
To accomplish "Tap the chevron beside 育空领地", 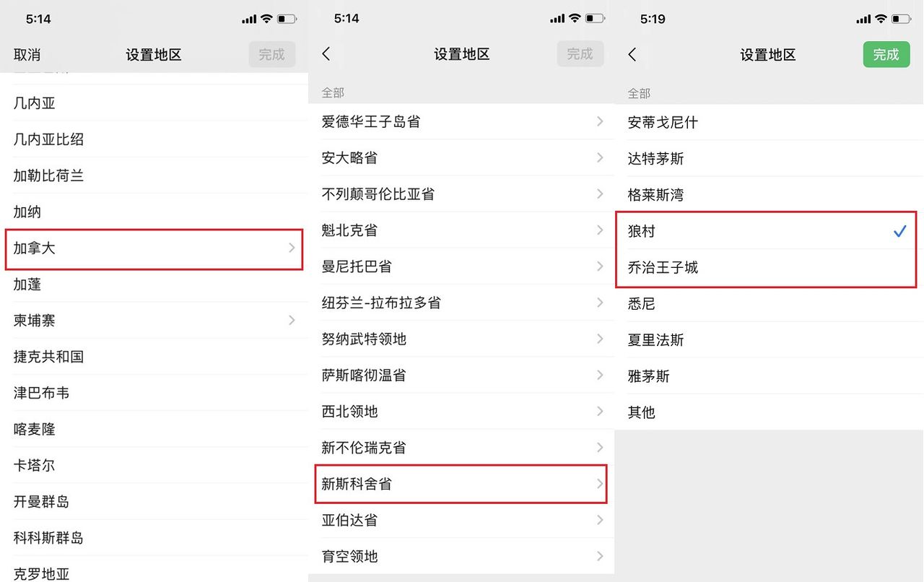I will point(599,556).
